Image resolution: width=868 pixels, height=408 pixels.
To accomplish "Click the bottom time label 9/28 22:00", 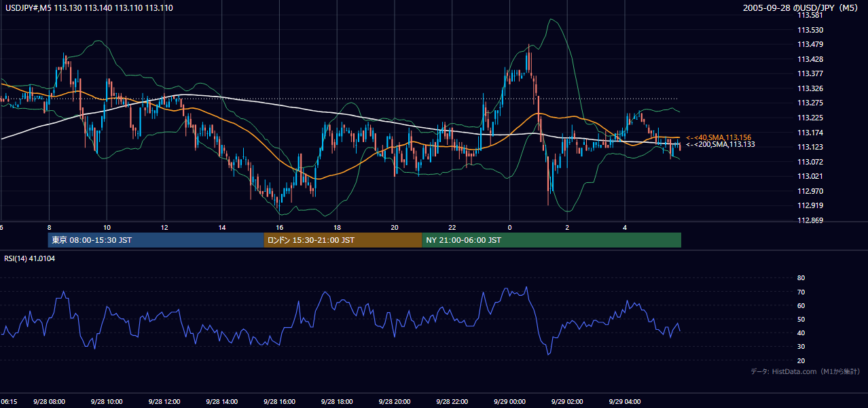I will tap(452, 402).
